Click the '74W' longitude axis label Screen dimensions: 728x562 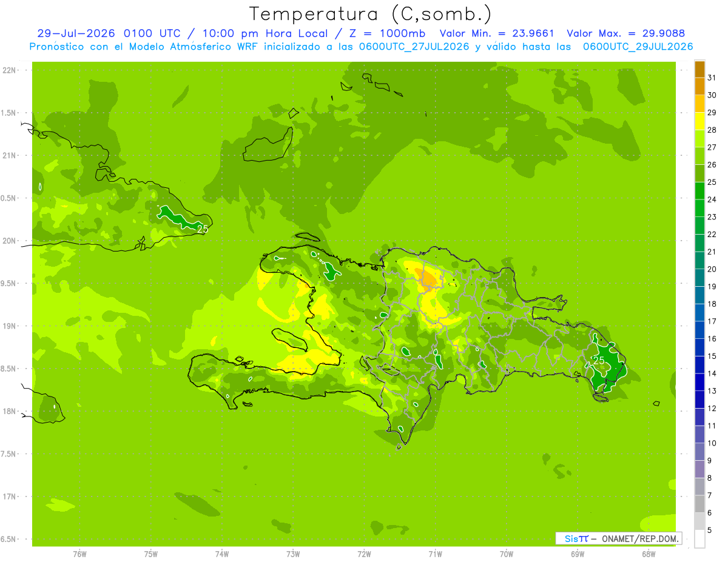coord(222,554)
